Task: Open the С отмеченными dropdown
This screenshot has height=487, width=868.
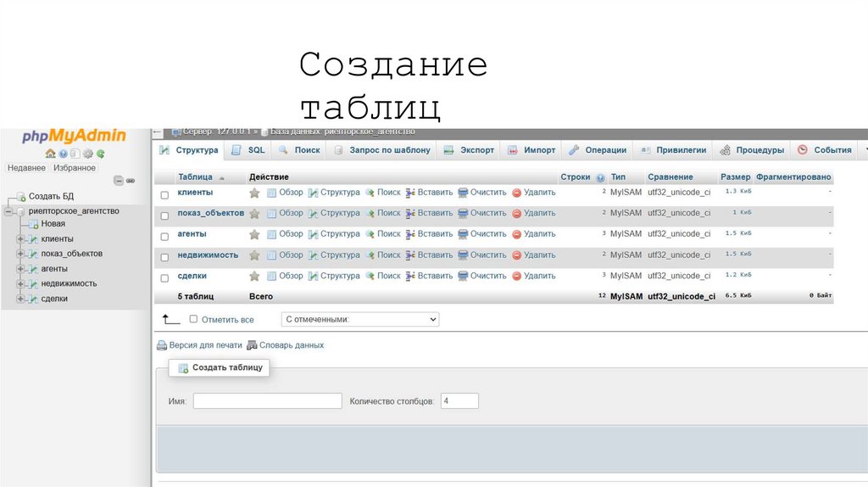Action: coord(359,319)
